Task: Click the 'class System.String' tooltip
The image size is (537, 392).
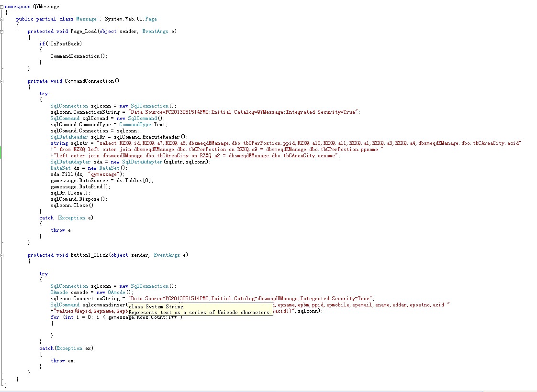Action: coord(201,310)
